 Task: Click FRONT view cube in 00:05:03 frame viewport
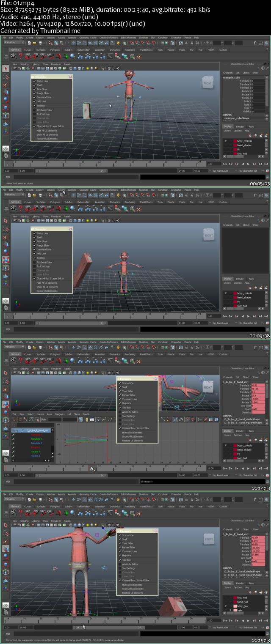(208, 82)
